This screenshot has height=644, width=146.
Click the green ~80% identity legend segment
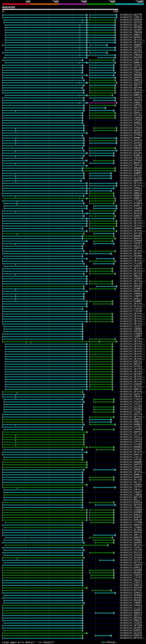point(101,4)
